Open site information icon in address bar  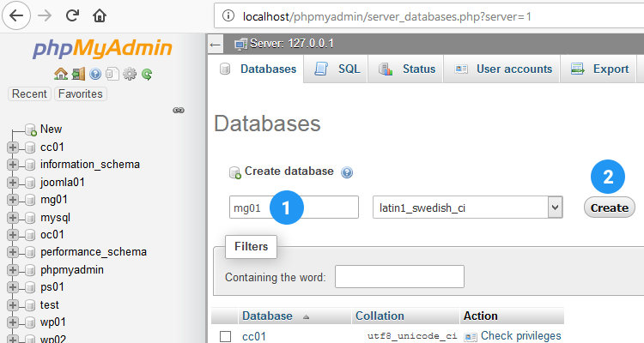point(228,16)
